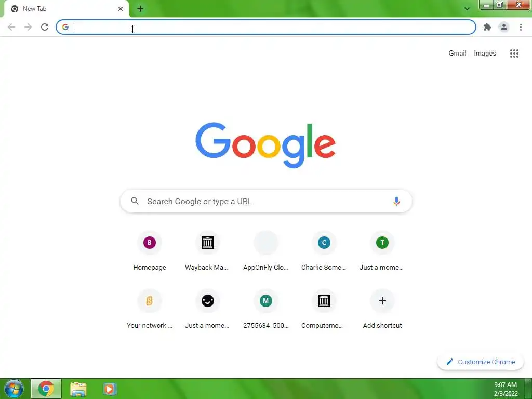Image resolution: width=532 pixels, height=399 pixels.
Task: Add a new shortcut tile
Action: coord(382,309)
